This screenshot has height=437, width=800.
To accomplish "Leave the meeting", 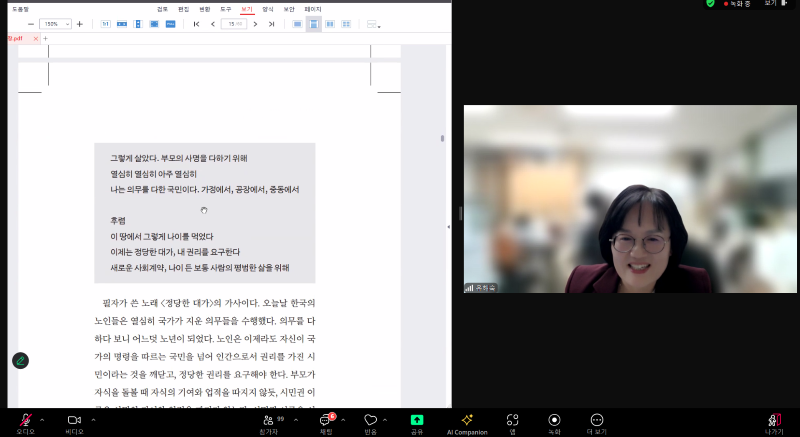I will coord(774,420).
